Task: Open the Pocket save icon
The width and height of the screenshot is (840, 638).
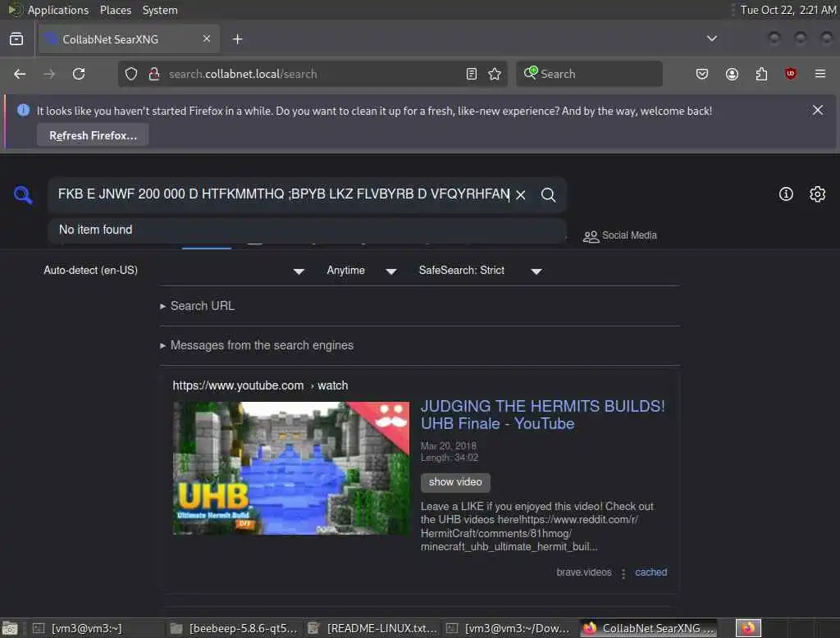Action: click(x=702, y=74)
